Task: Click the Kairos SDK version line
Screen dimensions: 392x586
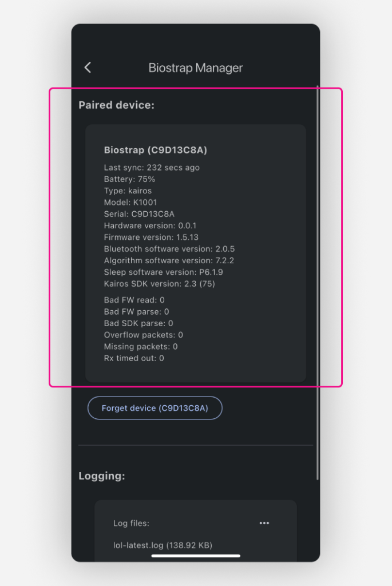Action: [x=159, y=284]
